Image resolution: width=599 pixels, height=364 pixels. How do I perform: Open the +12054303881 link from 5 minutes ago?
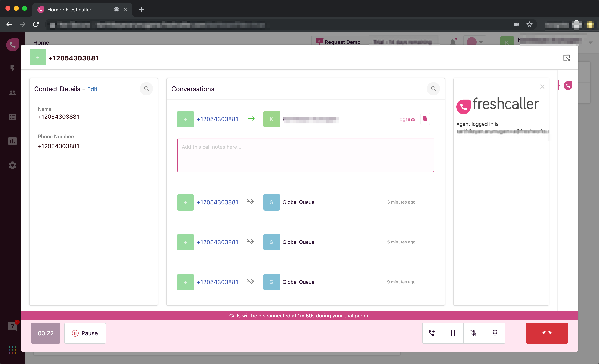(217, 242)
